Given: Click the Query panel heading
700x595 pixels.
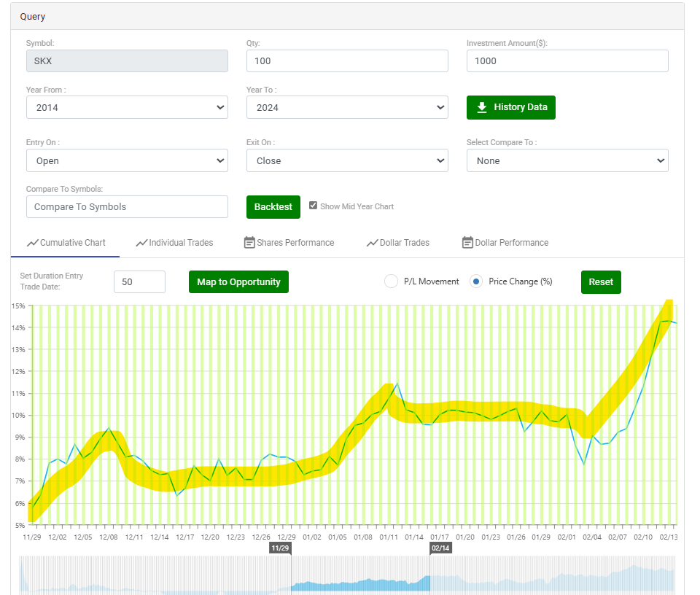Looking at the screenshot, I should [x=33, y=17].
